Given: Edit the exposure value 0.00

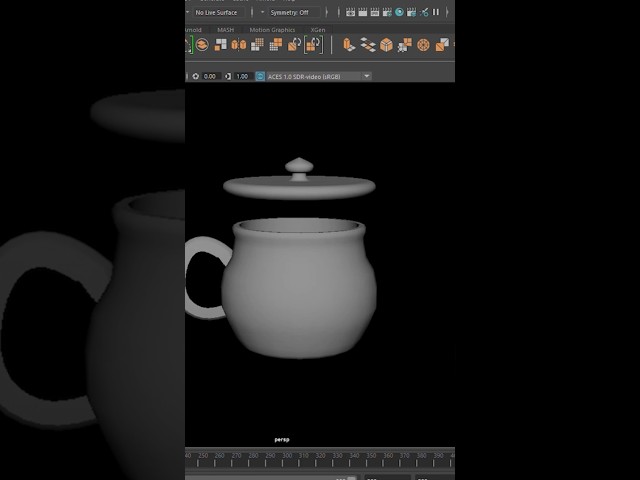Looking at the screenshot, I should click(x=211, y=76).
